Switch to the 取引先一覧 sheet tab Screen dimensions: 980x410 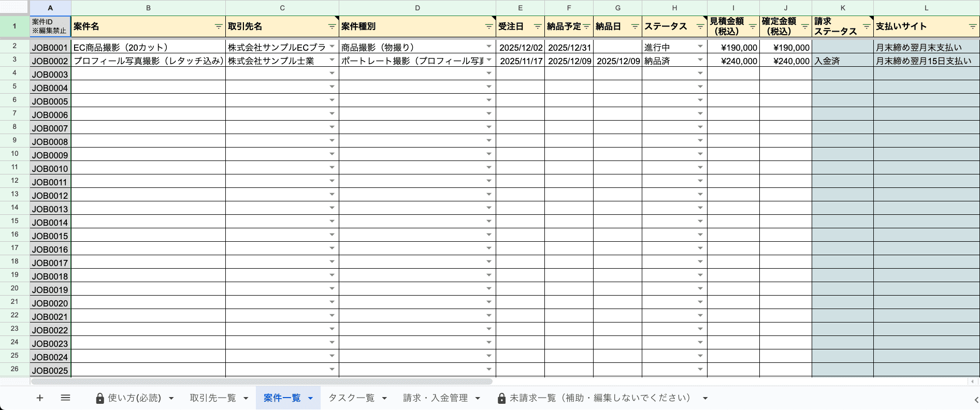[212, 398]
